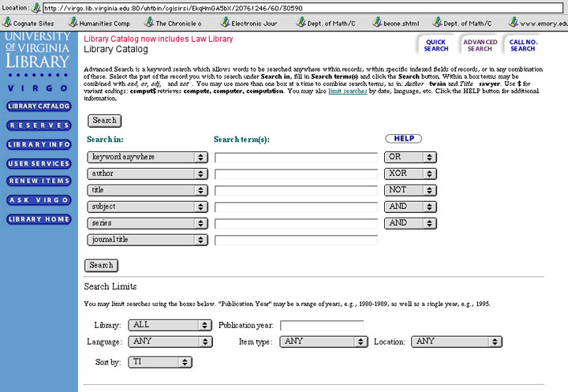
Task: Open the series field dropdown
Action: [x=148, y=223]
